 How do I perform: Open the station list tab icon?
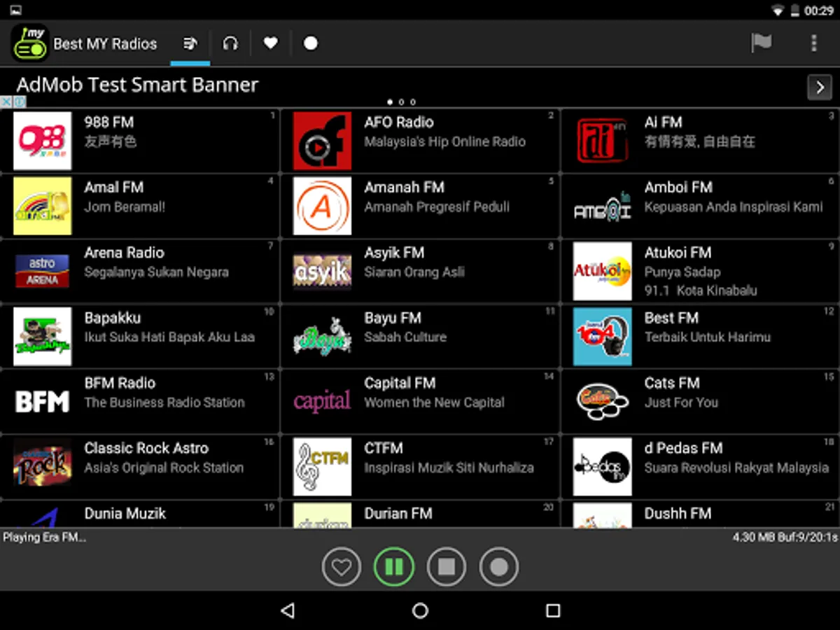click(x=190, y=43)
